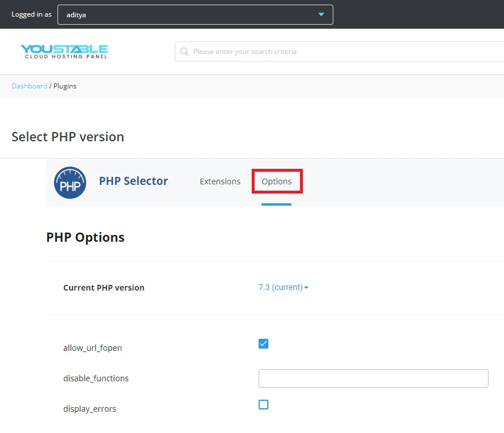Click the YouStable Cloud Hosting Panel logo
The height and width of the screenshot is (433, 504).
tap(64, 51)
